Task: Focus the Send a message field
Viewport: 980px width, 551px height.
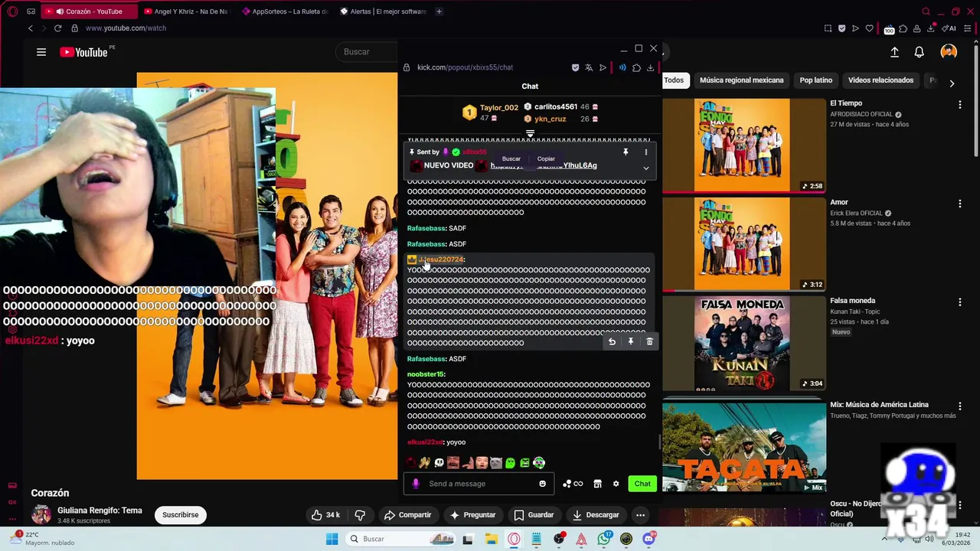Action: (480, 484)
